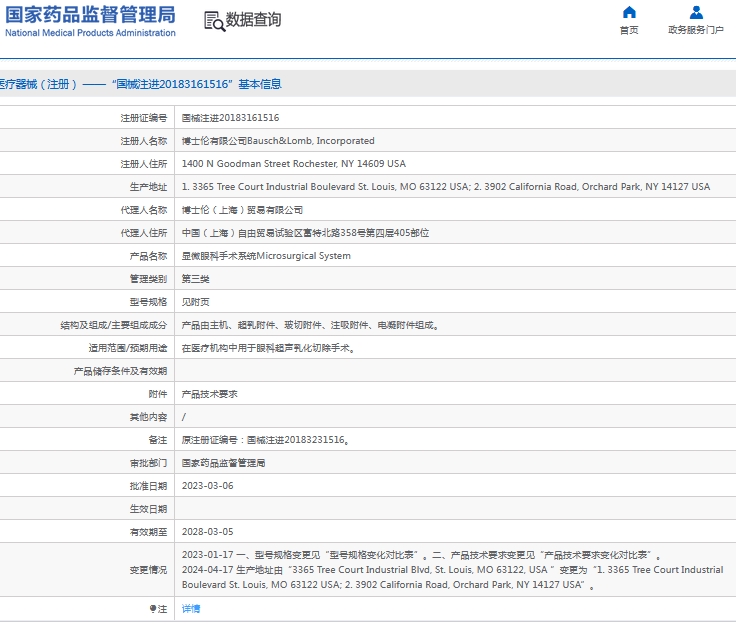Click the 国家药品监督管理局 logo
736x624 pixels.
point(90,15)
